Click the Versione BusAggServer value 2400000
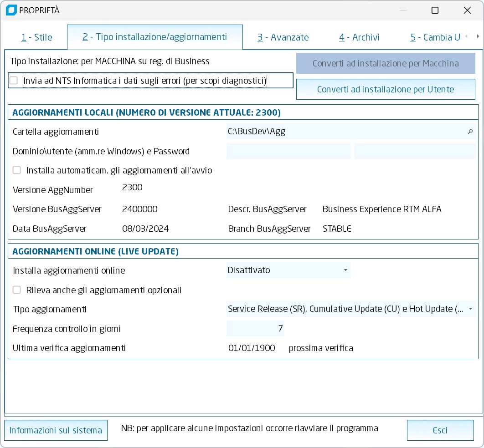This screenshot has width=484, height=448. (x=140, y=209)
